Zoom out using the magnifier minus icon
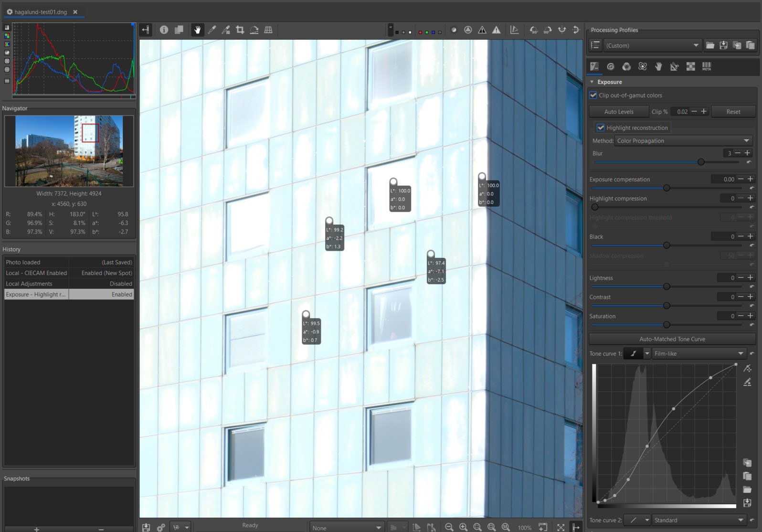Image resolution: width=762 pixels, height=532 pixels. click(449, 527)
